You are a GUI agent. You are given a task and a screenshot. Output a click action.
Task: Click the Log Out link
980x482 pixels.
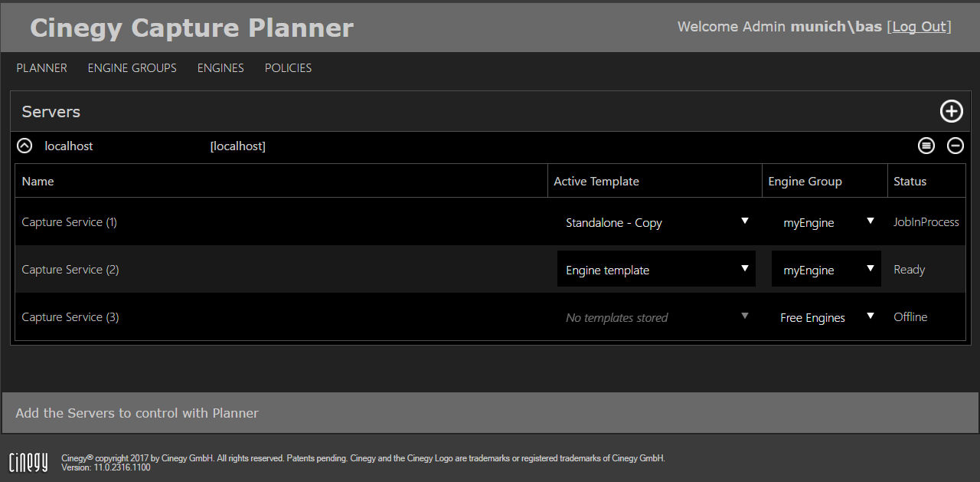pos(920,27)
